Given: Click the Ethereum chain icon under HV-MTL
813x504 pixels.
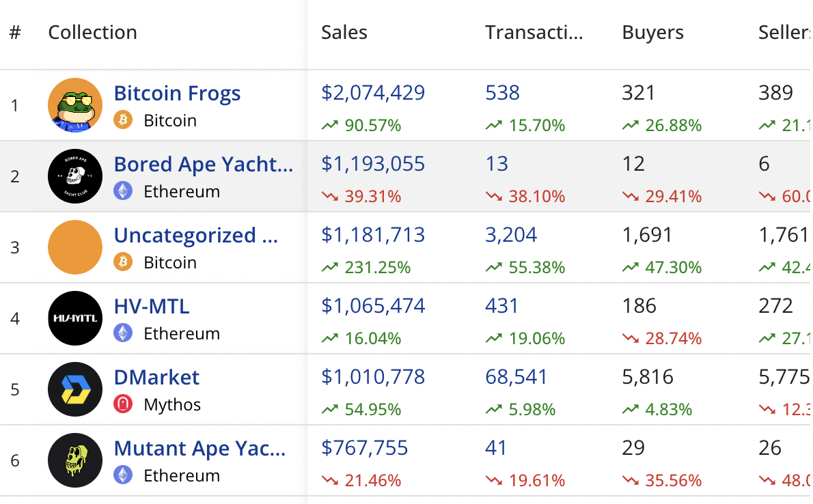Looking at the screenshot, I should [x=123, y=333].
